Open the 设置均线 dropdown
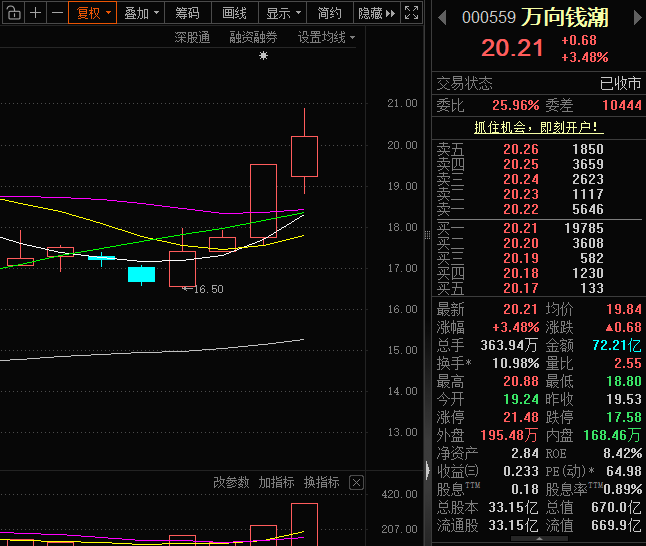 coord(326,37)
